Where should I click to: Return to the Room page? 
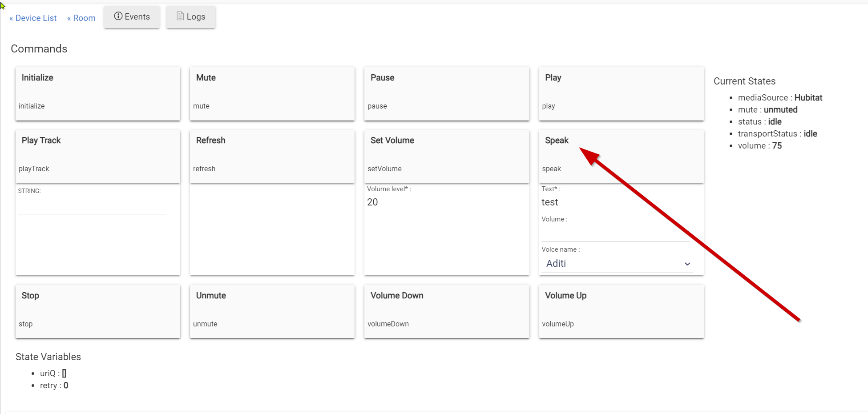[81, 18]
